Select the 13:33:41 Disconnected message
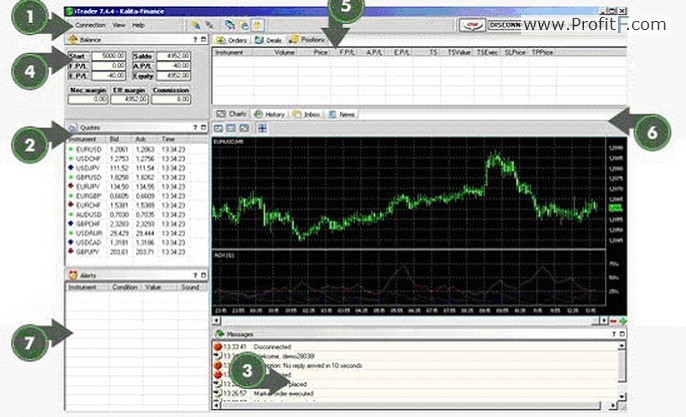The height and width of the screenshot is (417, 686). pos(415,347)
